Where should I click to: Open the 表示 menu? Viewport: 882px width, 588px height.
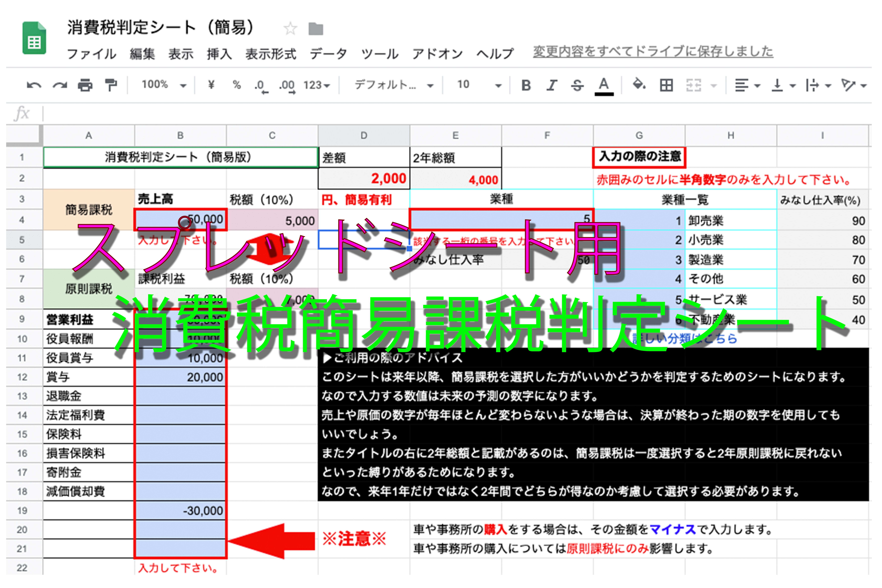click(x=181, y=54)
